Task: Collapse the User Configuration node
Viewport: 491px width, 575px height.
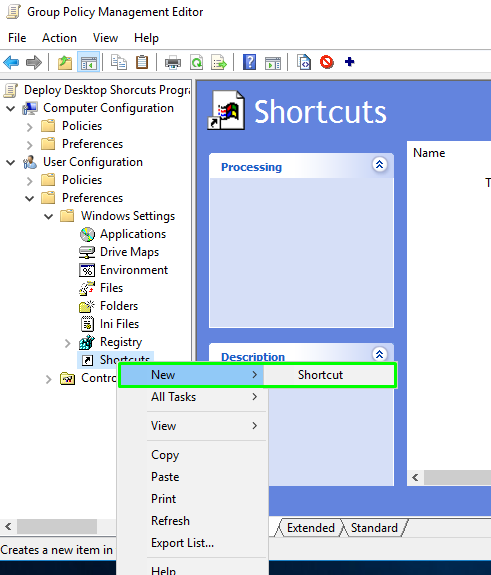Action: (x=11, y=162)
